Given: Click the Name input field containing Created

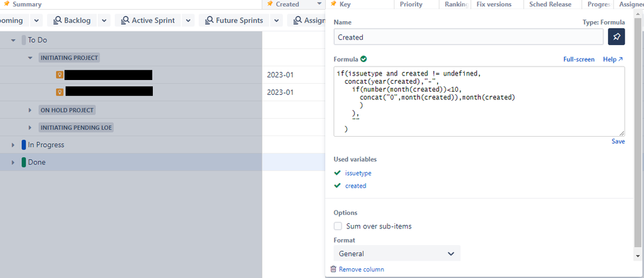Looking at the screenshot, I should 469,37.
